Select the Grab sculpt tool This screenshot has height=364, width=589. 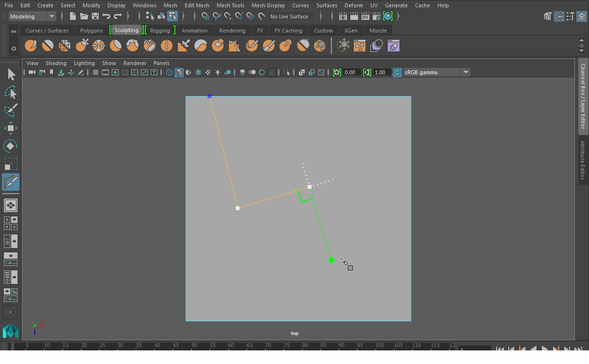82,46
